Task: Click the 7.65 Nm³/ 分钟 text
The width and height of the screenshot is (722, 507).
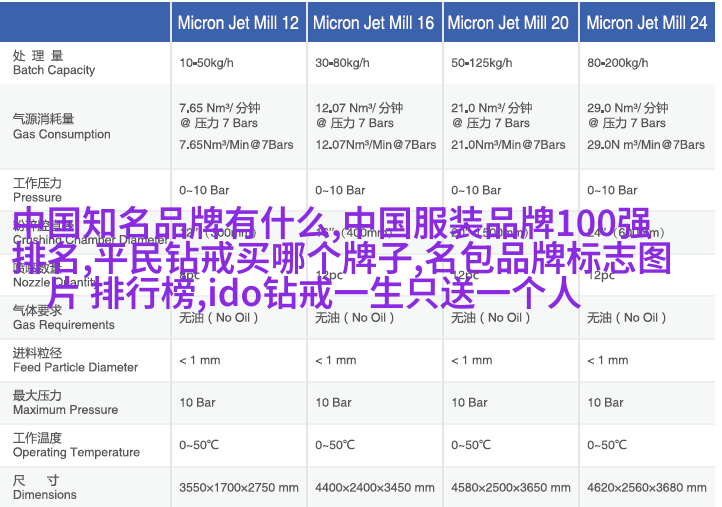Action: [220, 108]
